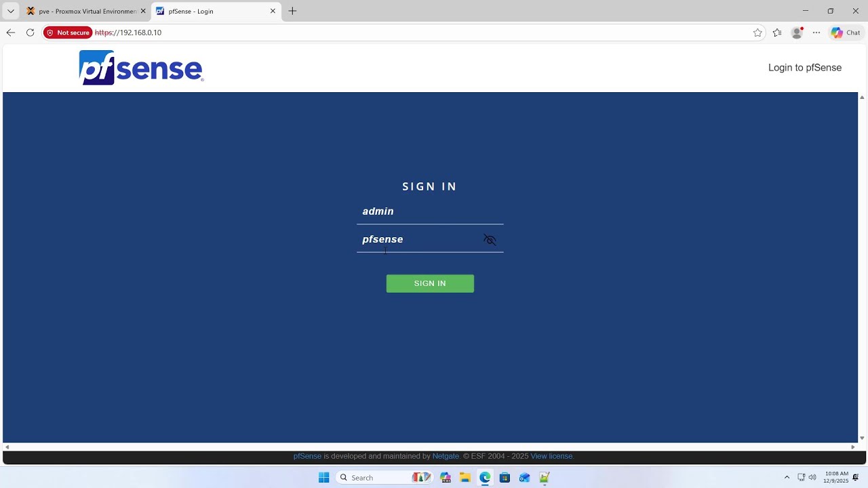
Task: Open Outlook from taskbar
Action: click(x=524, y=478)
